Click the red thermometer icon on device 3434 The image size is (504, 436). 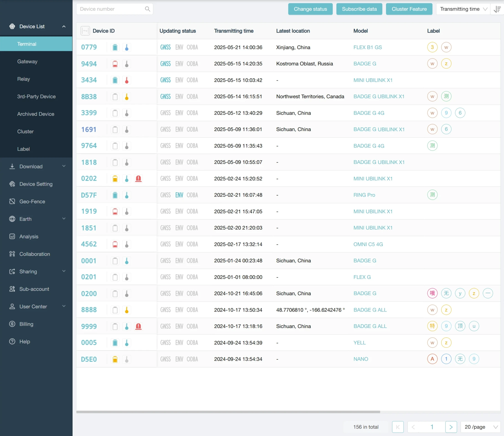(x=127, y=80)
